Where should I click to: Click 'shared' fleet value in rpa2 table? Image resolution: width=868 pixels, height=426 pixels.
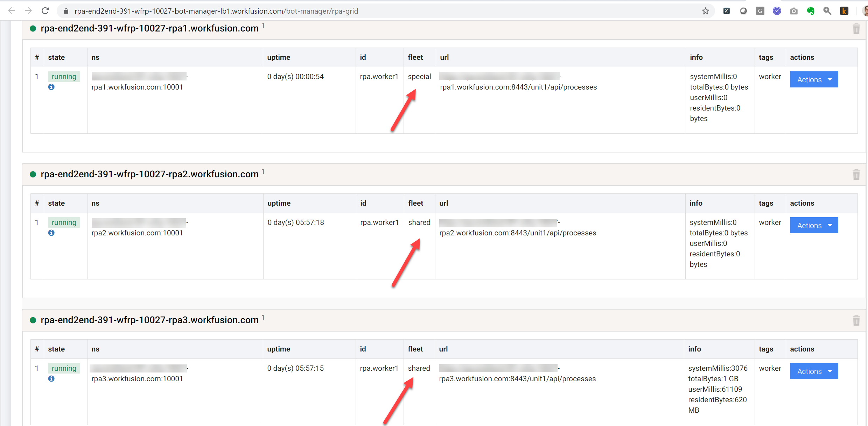click(x=419, y=222)
